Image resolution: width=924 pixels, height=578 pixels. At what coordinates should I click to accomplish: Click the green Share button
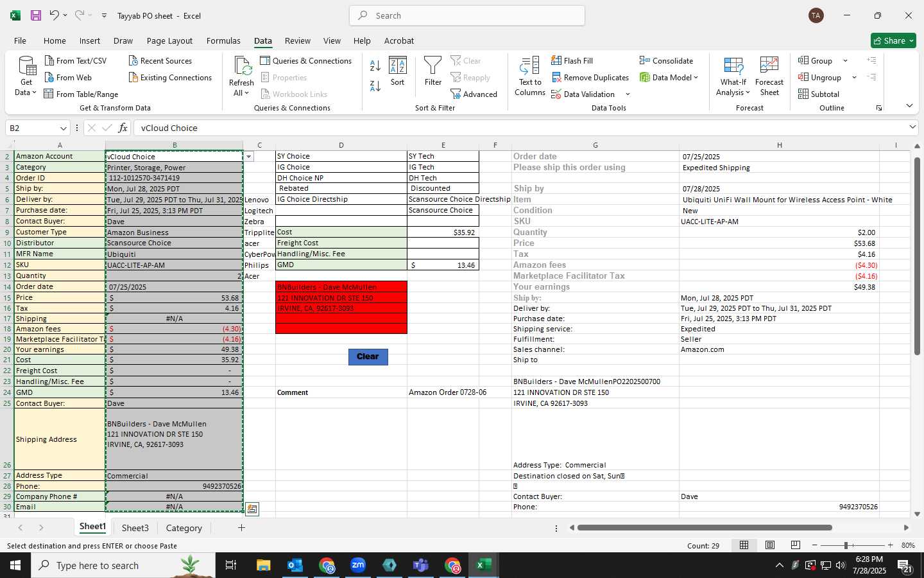click(893, 40)
